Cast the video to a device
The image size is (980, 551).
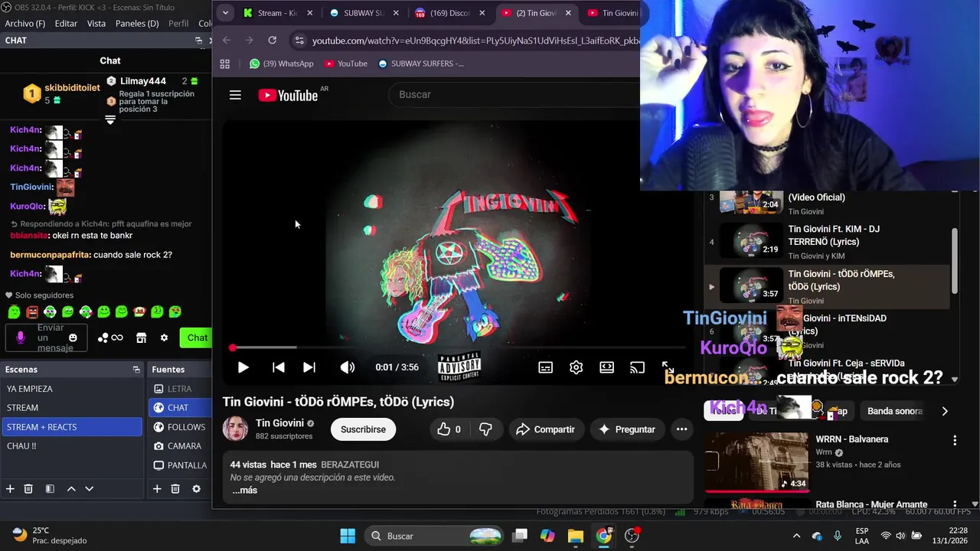(638, 367)
